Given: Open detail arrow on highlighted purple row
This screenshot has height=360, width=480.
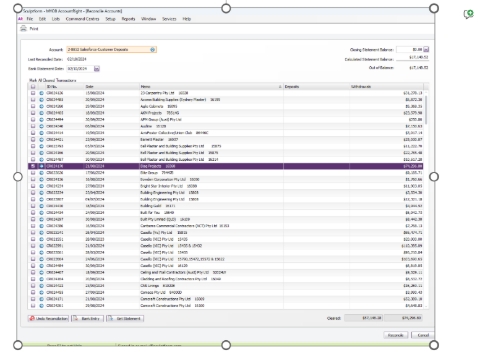Looking at the screenshot, I should [41, 166].
